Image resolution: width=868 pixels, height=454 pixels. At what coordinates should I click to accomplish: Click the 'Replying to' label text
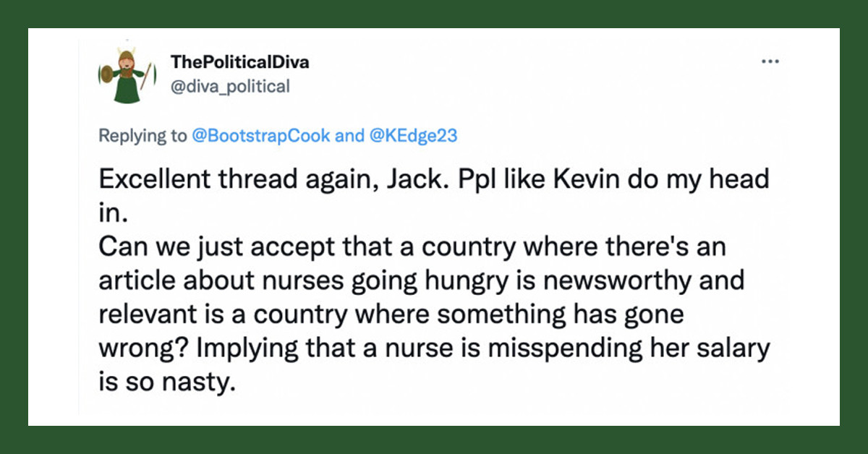145,135
